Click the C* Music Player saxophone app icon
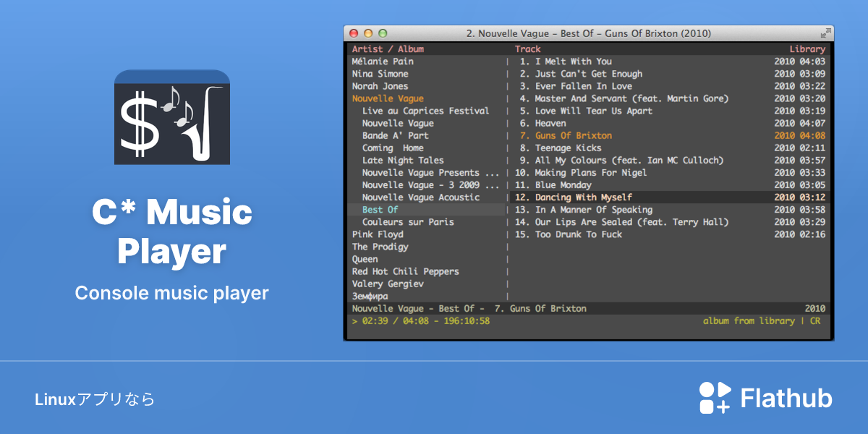The height and width of the screenshot is (434, 868). 172,117
